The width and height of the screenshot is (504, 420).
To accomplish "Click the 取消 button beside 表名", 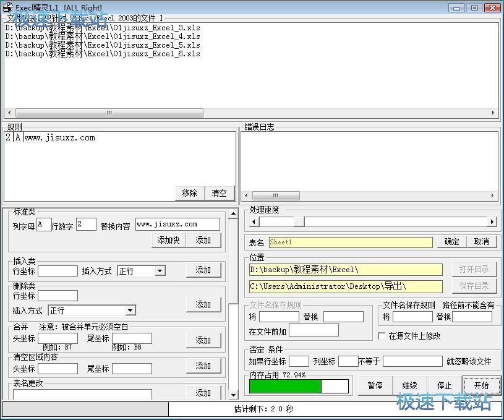I will pyautogui.click(x=482, y=241).
